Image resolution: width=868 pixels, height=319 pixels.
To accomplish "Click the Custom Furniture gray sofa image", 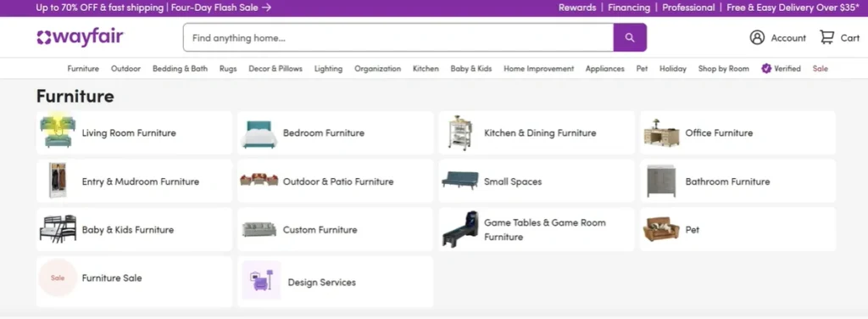I will (x=259, y=229).
